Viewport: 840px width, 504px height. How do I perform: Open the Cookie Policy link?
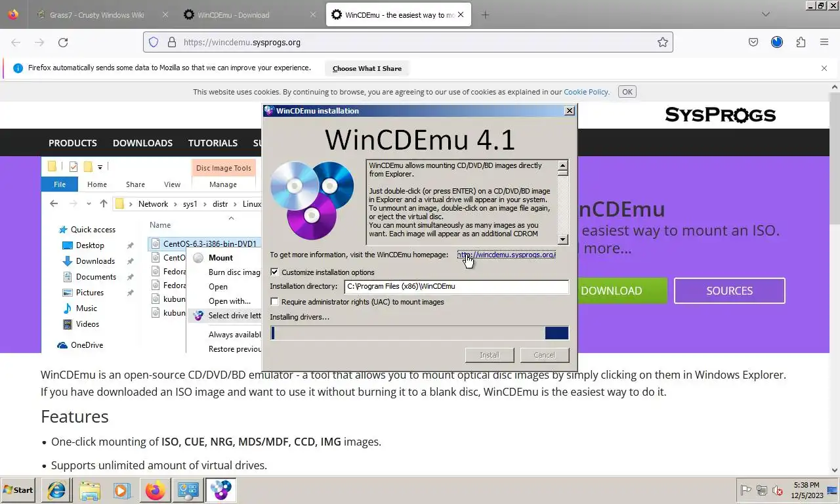pyautogui.click(x=586, y=92)
